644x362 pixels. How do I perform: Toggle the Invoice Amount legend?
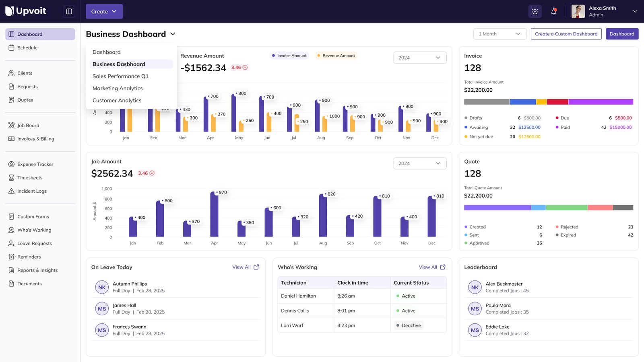[289, 56]
